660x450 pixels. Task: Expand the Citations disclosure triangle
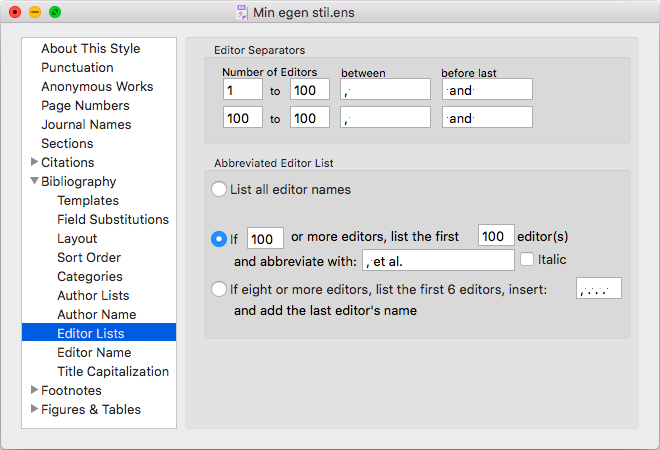point(35,162)
